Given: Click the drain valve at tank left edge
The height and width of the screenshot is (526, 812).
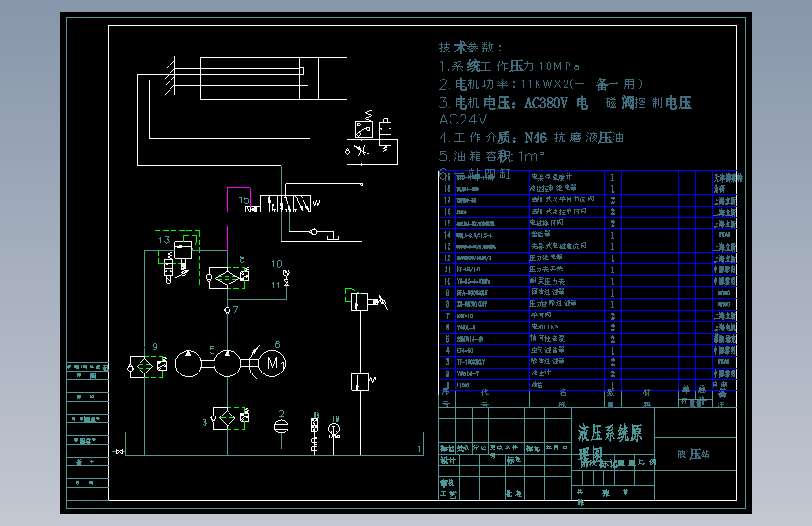Looking at the screenshot, I should coord(119,452).
